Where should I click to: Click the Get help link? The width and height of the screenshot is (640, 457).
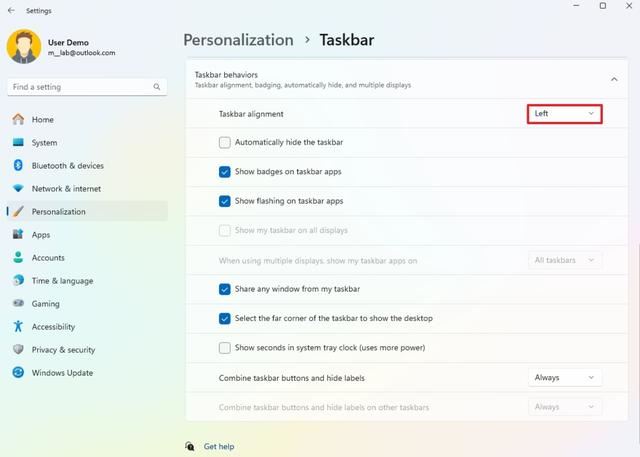tap(219, 446)
